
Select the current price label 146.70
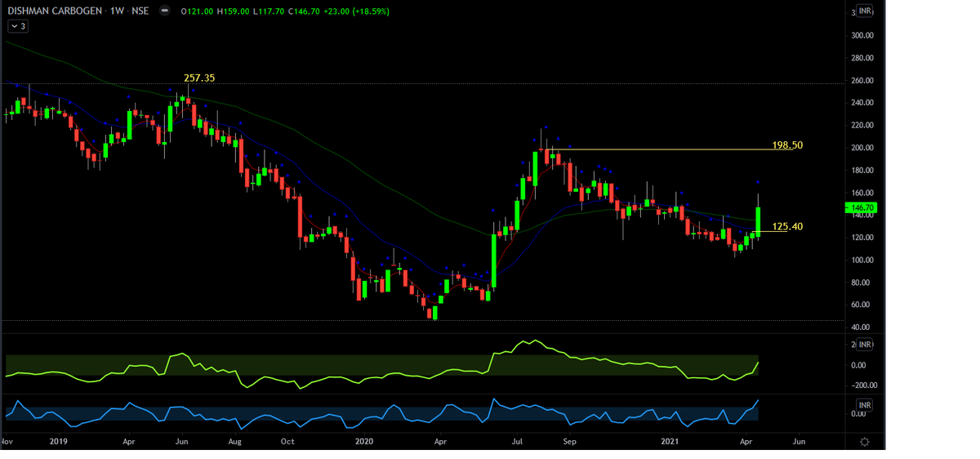click(862, 208)
